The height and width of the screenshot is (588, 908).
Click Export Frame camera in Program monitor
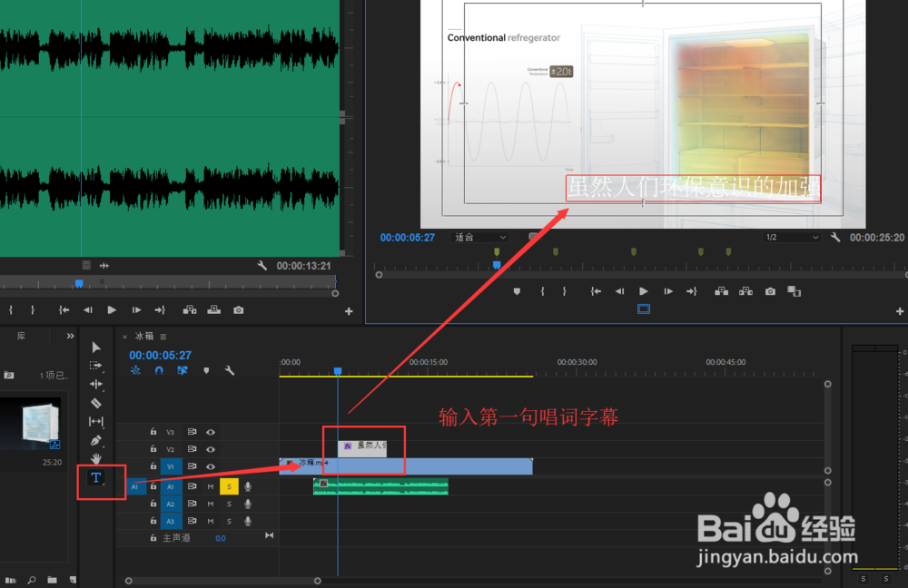(770, 291)
